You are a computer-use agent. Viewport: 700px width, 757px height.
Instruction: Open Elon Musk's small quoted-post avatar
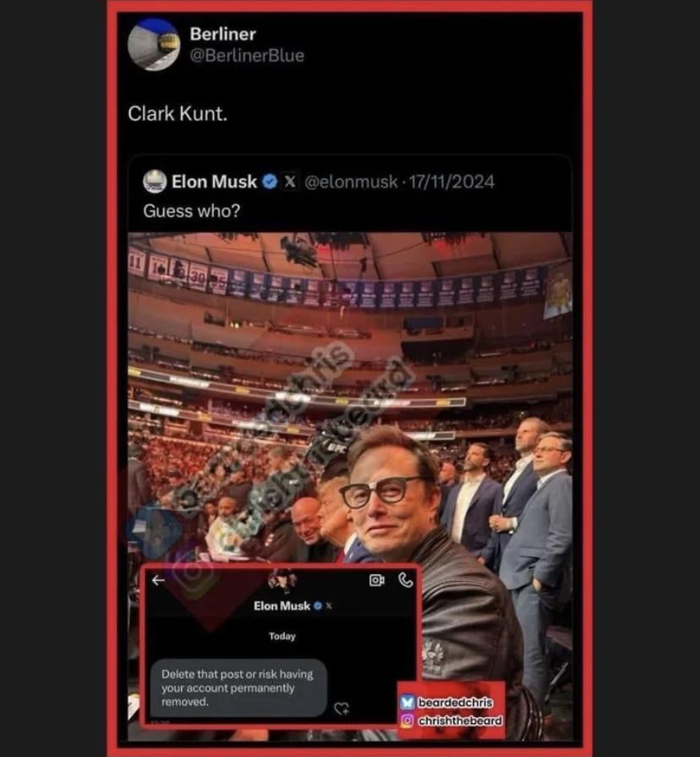point(155,182)
